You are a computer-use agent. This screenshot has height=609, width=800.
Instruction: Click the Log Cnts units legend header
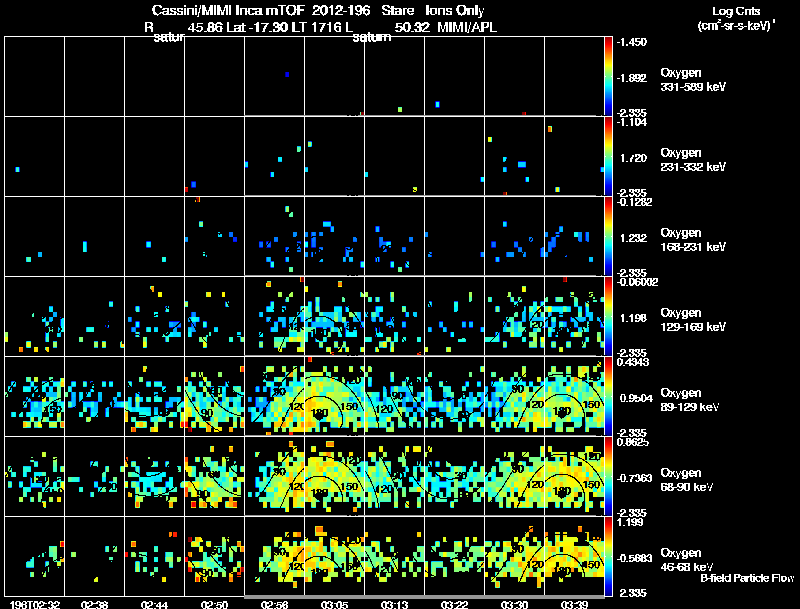[x=736, y=18]
